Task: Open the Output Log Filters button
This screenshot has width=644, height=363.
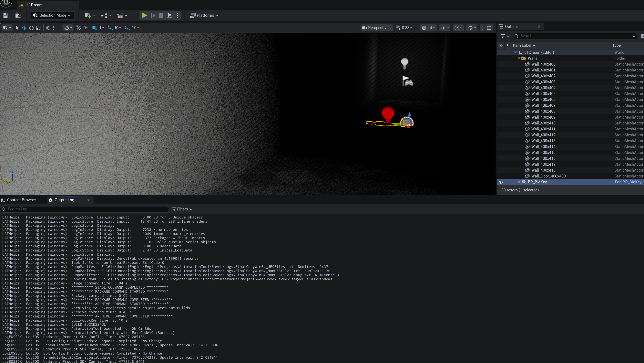Action: [x=182, y=209]
